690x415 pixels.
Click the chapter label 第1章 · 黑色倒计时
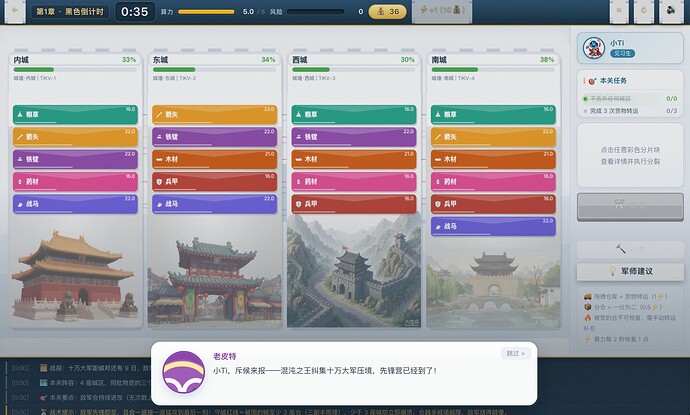point(70,11)
